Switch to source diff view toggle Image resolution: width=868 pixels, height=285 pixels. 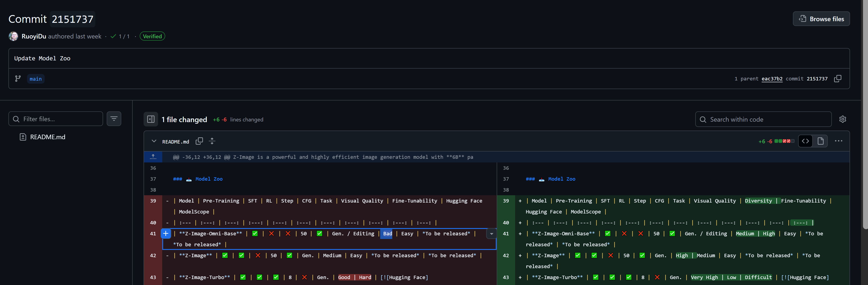click(x=805, y=141)
